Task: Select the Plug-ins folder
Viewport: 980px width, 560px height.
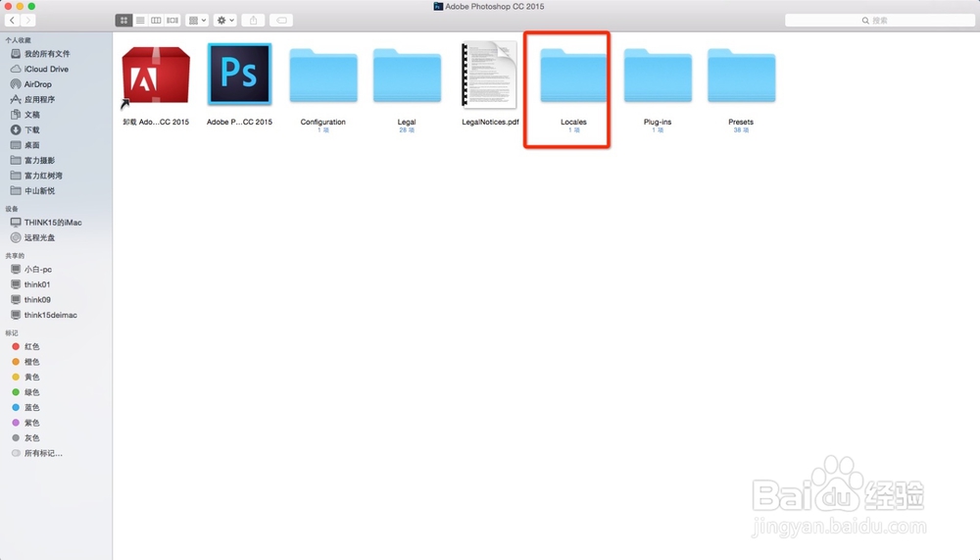Action: coord(658,76)
